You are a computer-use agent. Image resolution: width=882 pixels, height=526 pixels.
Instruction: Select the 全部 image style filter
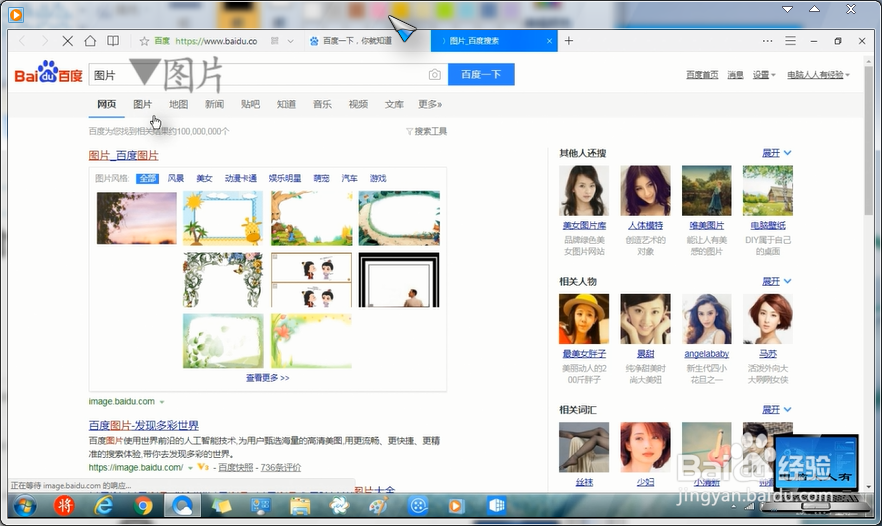point(147,178)
